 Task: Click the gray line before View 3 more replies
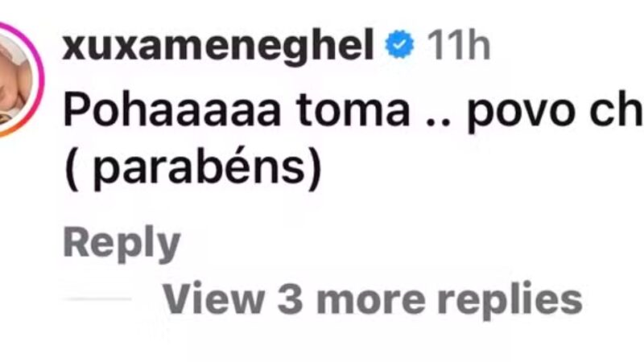(98, 299)
